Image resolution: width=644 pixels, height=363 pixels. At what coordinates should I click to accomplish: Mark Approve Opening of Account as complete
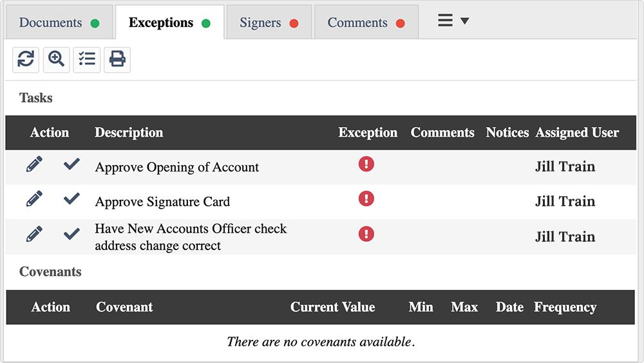(71, 164)
